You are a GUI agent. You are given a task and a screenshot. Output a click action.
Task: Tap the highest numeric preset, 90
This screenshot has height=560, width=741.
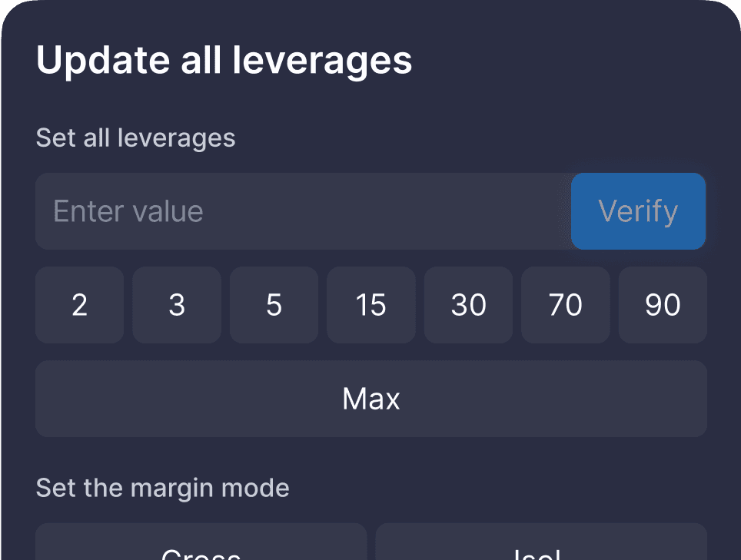[663, 305]
